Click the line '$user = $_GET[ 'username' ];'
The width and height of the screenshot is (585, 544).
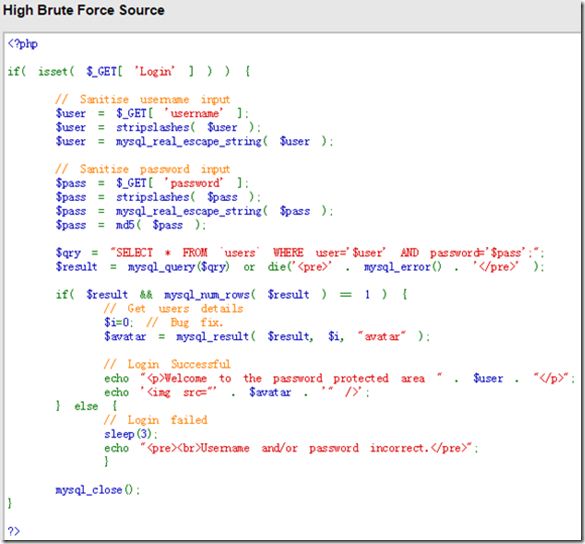coord(152,113)
